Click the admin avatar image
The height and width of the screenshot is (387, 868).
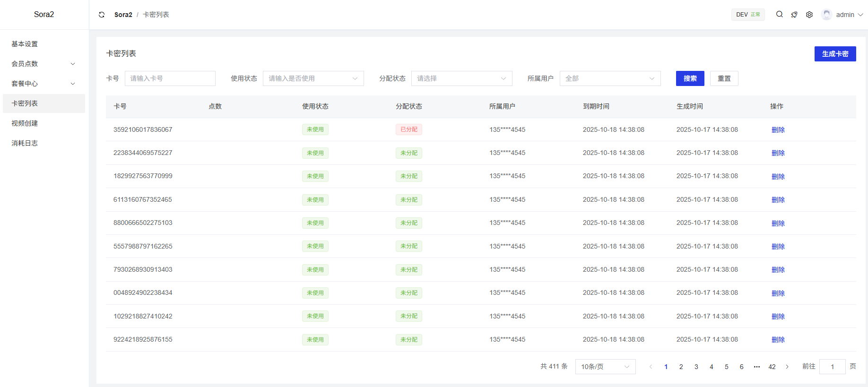[x=826, y=15]
